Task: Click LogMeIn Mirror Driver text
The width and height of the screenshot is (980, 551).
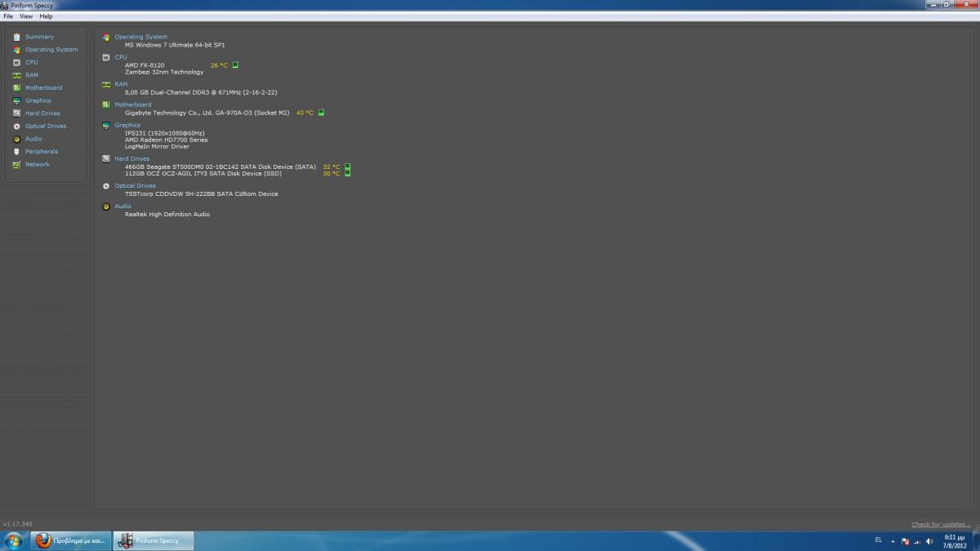Action: pyautogui.click(x=157, y=147)
